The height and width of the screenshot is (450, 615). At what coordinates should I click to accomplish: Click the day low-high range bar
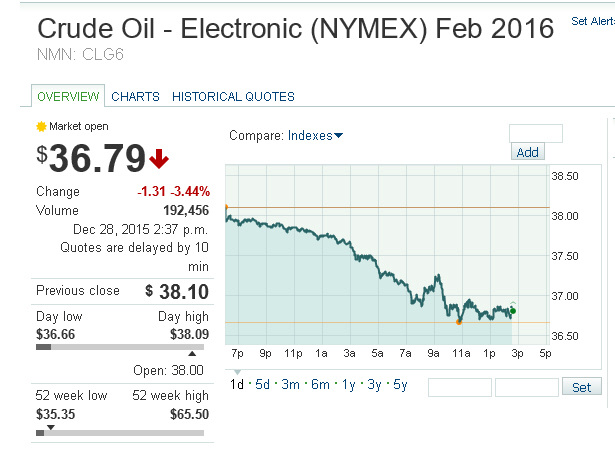119,347
